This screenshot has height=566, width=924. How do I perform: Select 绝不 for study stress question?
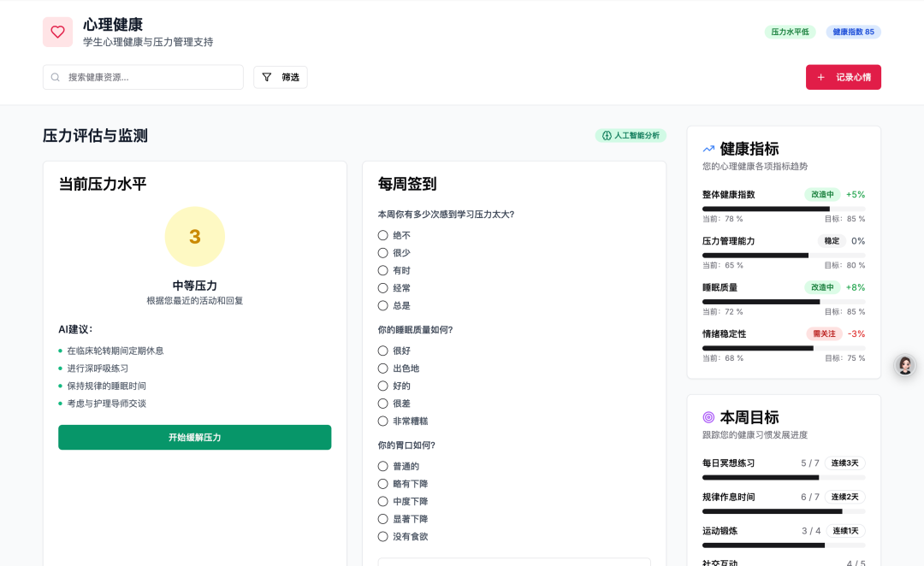point(383,235)
